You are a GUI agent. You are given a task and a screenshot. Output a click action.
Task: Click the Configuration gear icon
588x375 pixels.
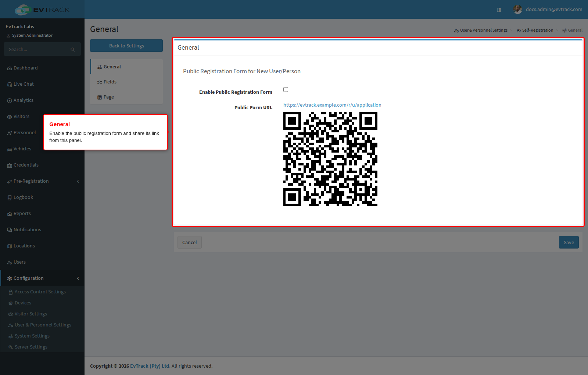(x=10, y=279)
